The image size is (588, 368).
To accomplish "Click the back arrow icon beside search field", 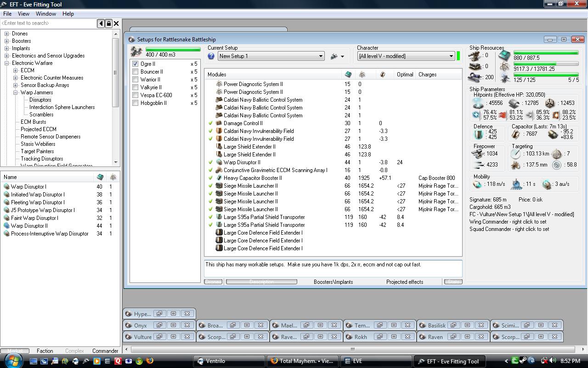I will pyautogui.click(x=101, y=23).
